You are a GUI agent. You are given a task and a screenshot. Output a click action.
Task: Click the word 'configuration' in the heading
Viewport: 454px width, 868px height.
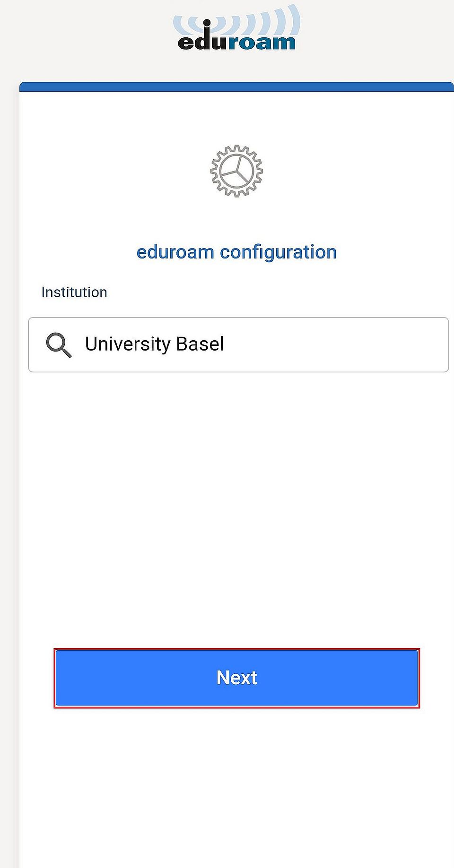pos(278,252)
